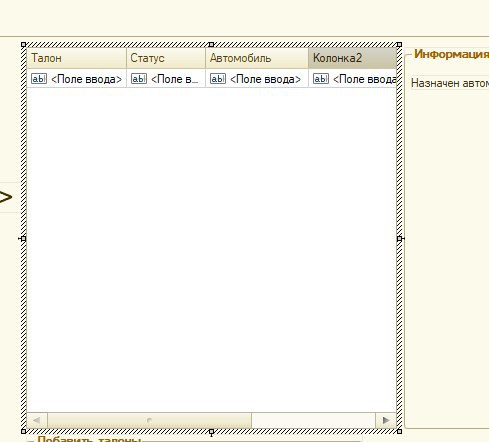Click input field icon under Талон
489x442 pixels.
(x=39, y=79)
